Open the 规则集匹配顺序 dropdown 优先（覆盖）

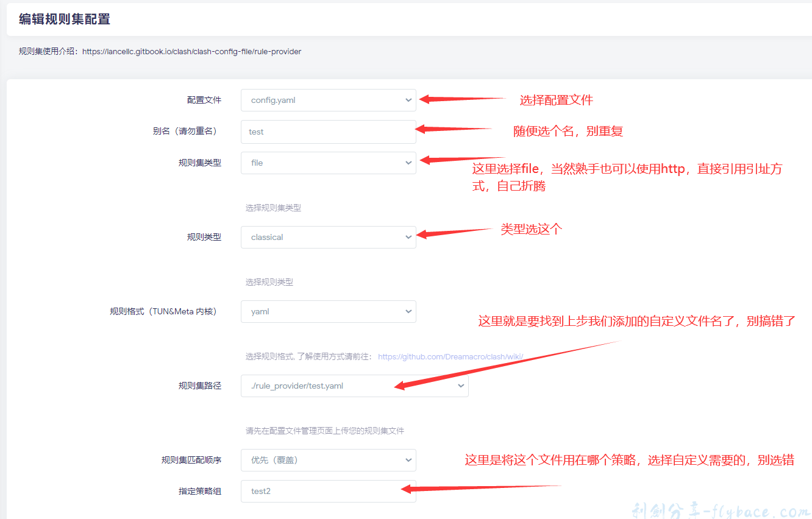(x=328, y=460)
